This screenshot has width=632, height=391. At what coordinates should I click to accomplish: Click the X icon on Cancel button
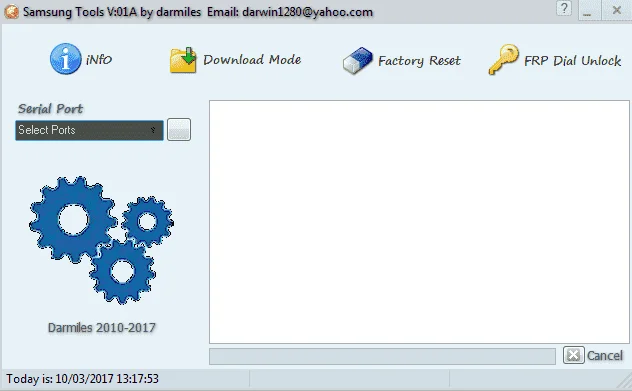[573, 355]
